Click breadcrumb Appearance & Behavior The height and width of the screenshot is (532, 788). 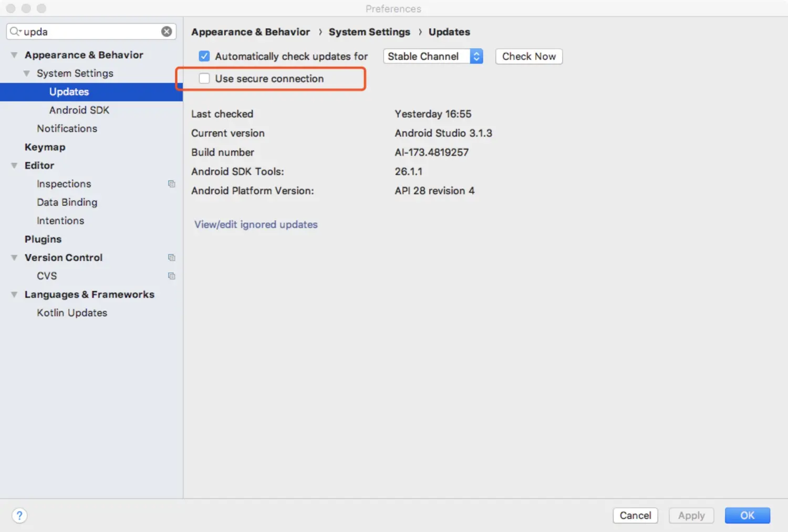coord(251,32)
